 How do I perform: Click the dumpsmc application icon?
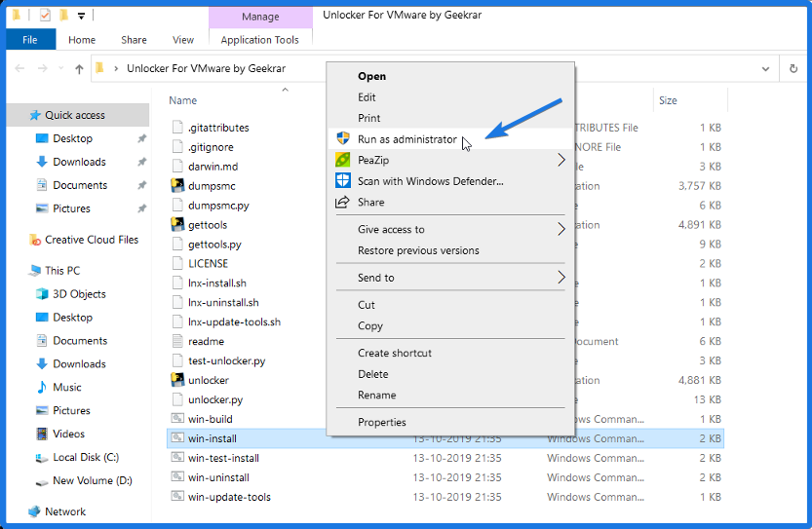pyautogui.click(x=177, y=185)
